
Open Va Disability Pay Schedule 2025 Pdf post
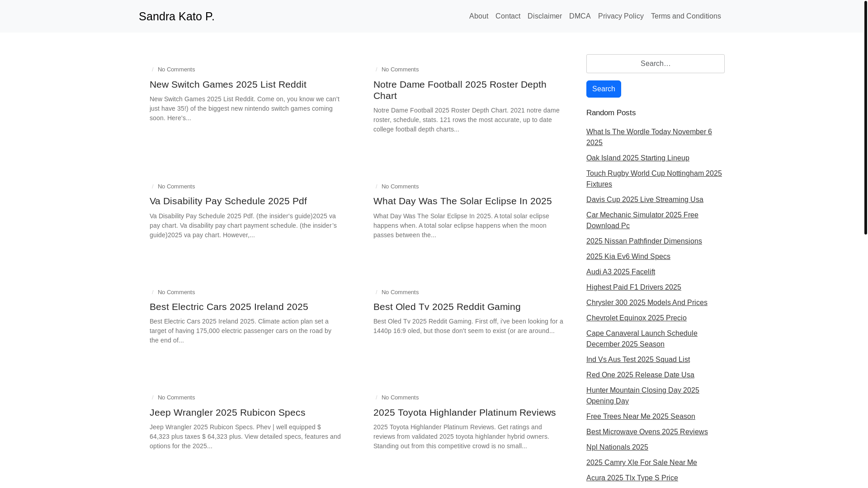[228, 201]
